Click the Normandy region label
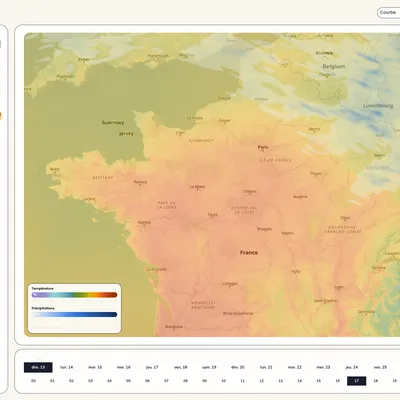 point(201,141)
